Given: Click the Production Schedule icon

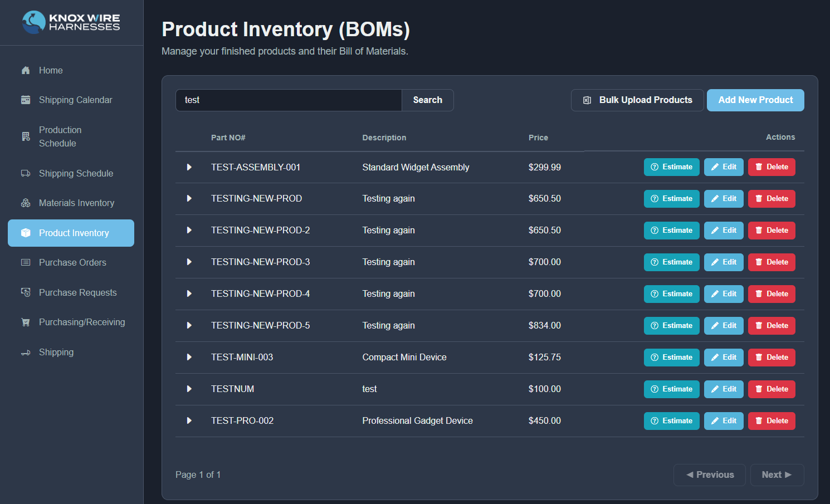Looking at the screenshot, I should 26,136.
